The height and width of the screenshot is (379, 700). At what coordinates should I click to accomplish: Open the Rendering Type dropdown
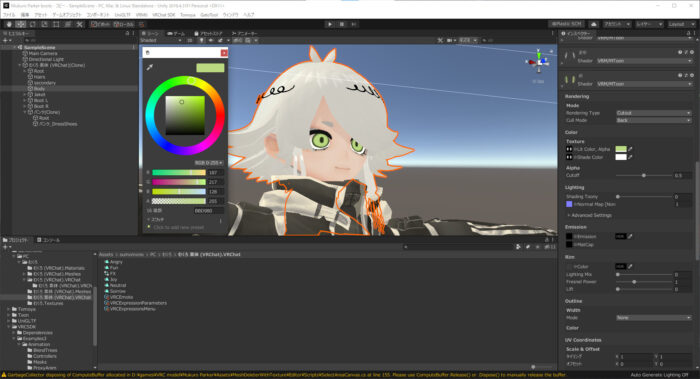click(x=654, y=113)
